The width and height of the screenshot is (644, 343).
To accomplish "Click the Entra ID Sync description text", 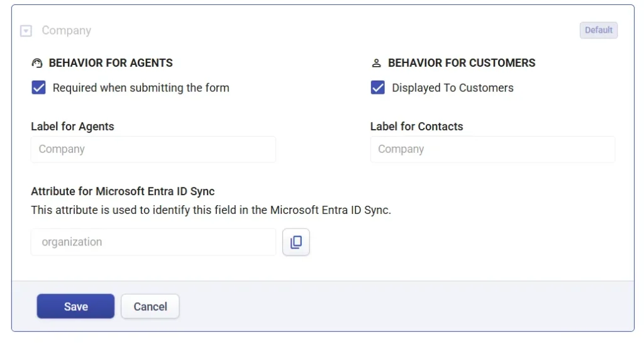I will click(x=211, y=210).
